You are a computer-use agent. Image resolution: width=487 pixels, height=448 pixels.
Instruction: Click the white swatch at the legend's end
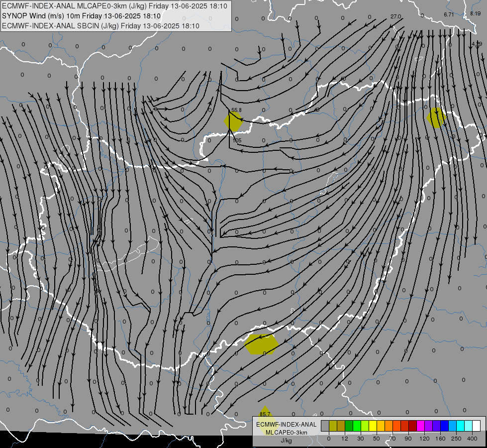[x=477, y=426]
